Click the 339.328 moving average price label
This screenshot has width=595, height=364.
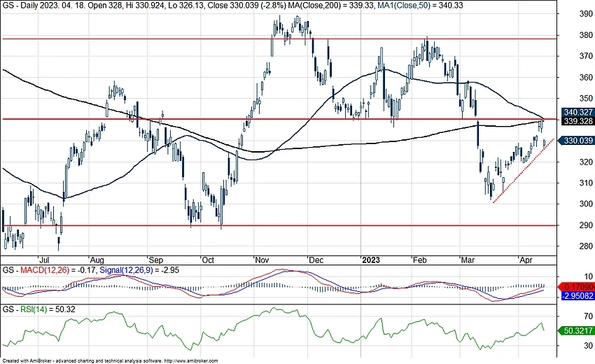coord(577,121)
